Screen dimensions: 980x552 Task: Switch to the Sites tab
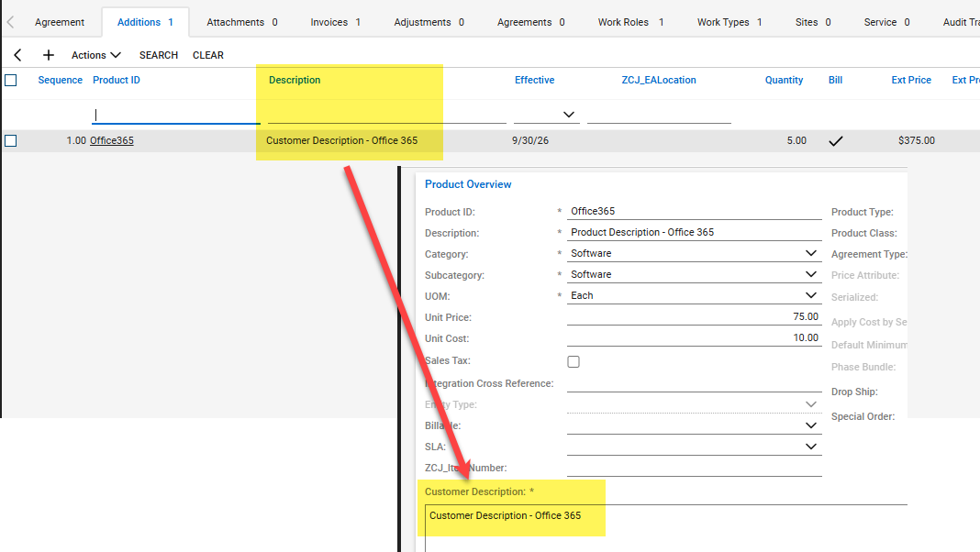pos(812,22)
